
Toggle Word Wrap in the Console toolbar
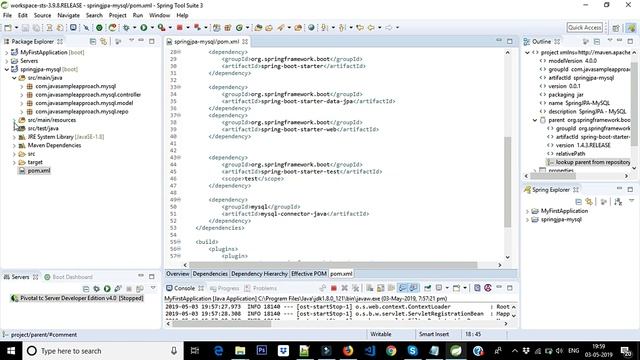[x=391, y=288]
